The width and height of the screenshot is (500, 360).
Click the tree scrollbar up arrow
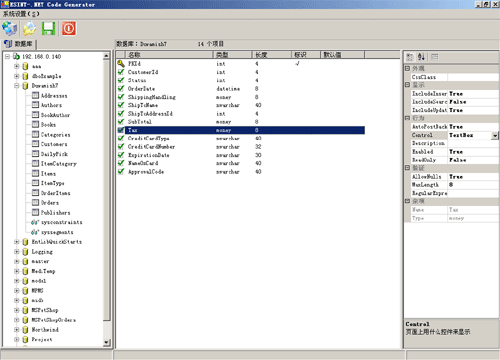pyautogui.click(x=106, y=56)
